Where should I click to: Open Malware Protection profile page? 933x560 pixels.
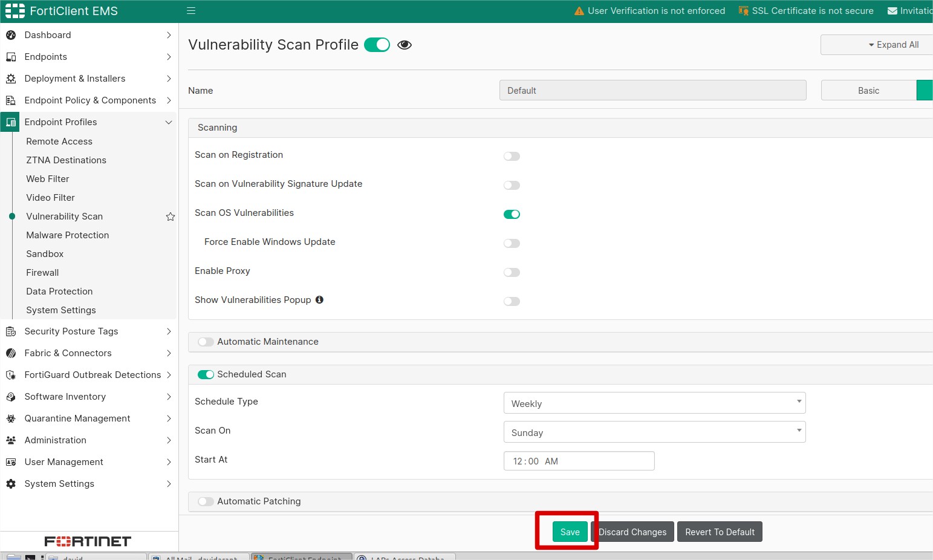[x=68, y=235]
